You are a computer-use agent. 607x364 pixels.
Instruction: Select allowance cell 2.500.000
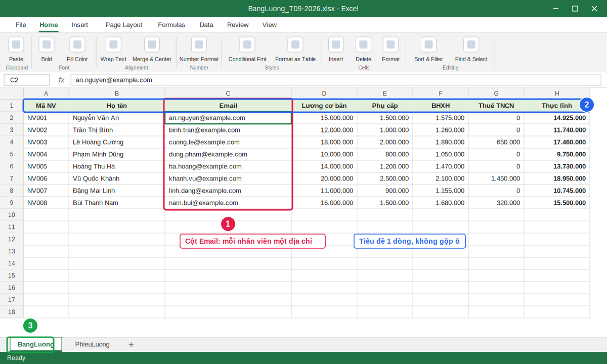click(385, 178)
